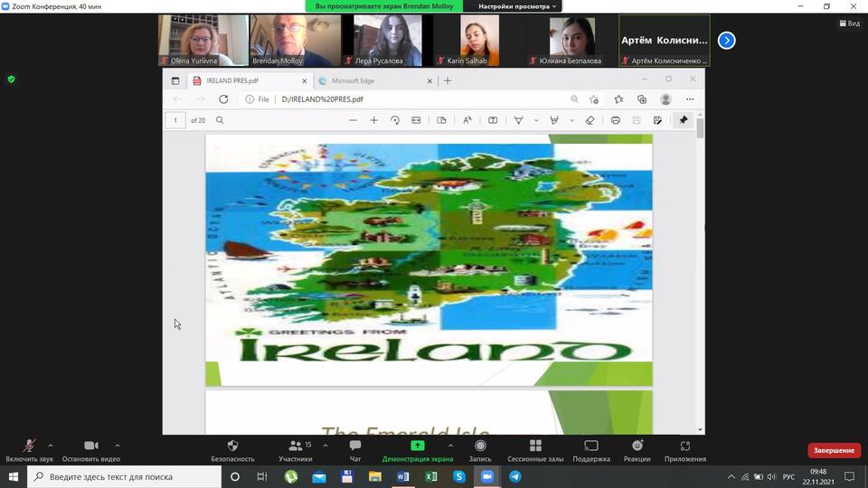
Task: Open Реакции reactions menu
Action: coord(637,450)
